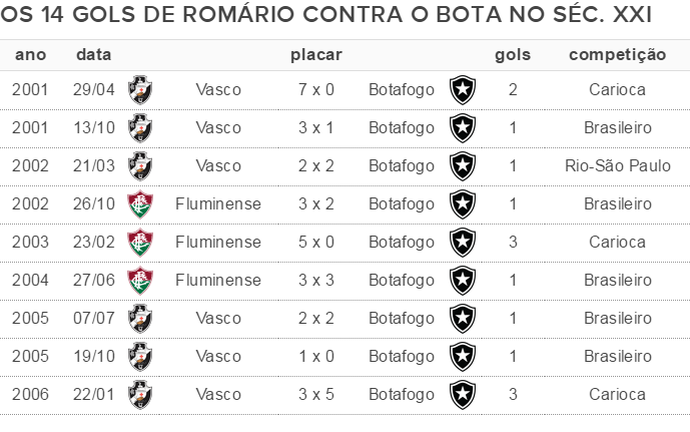Click the Vasco crest in the 29/04 row
The image size is (690, 432).
coord(140,90)
